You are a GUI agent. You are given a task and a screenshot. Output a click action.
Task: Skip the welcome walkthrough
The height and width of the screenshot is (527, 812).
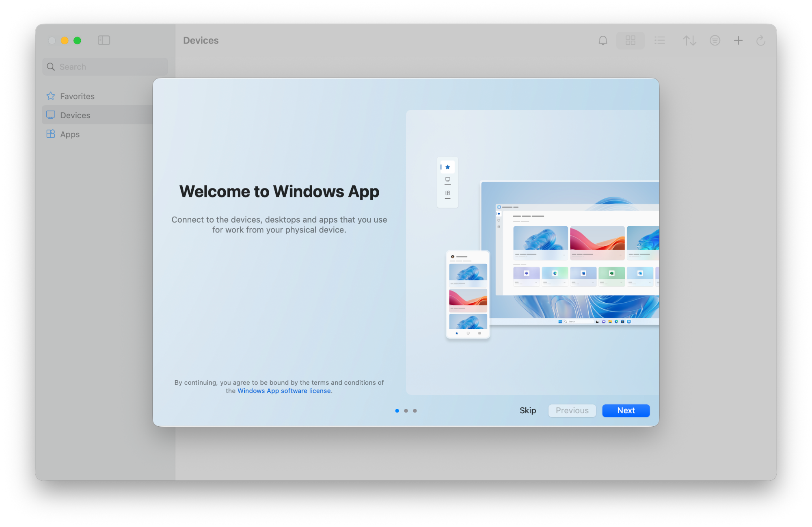pyautogui.click(x=527, y=410)
